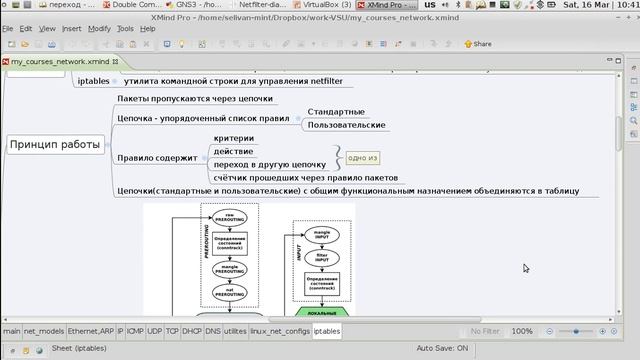Select 'переход в другую цепочку' subtopic
The width and height of the screenshot is (640, 360).
click(x=270, y=165)
